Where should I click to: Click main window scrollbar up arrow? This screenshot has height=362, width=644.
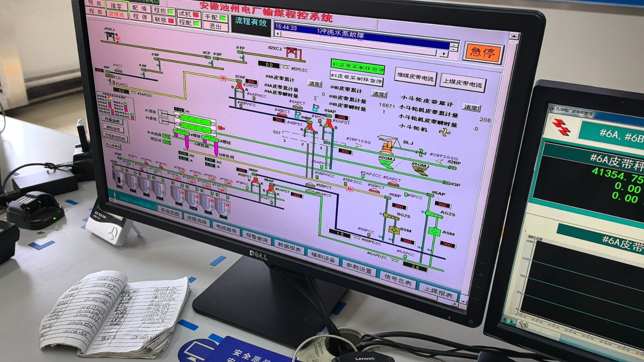tap(514, 36)
